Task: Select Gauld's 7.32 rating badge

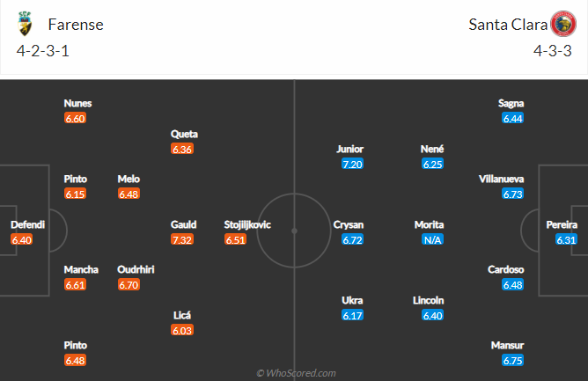Action: [182, 239]
